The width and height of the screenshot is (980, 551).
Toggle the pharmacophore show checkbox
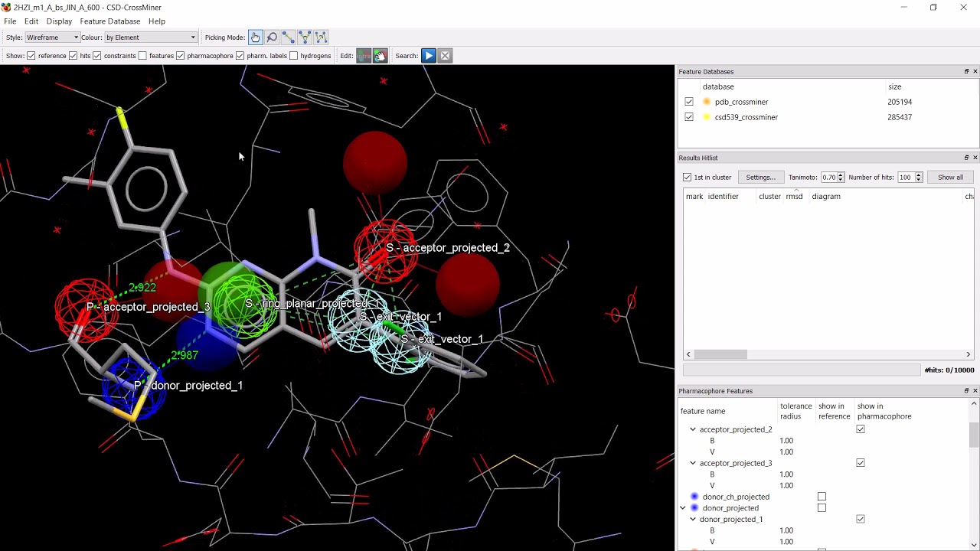click(180, 56)
